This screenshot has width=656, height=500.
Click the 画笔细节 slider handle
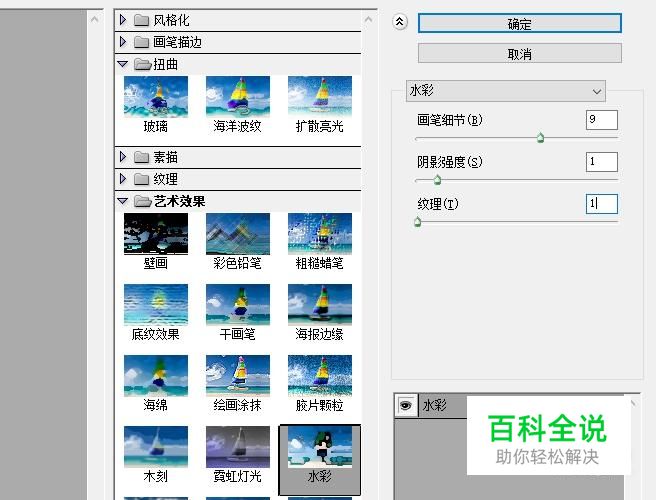540,137
